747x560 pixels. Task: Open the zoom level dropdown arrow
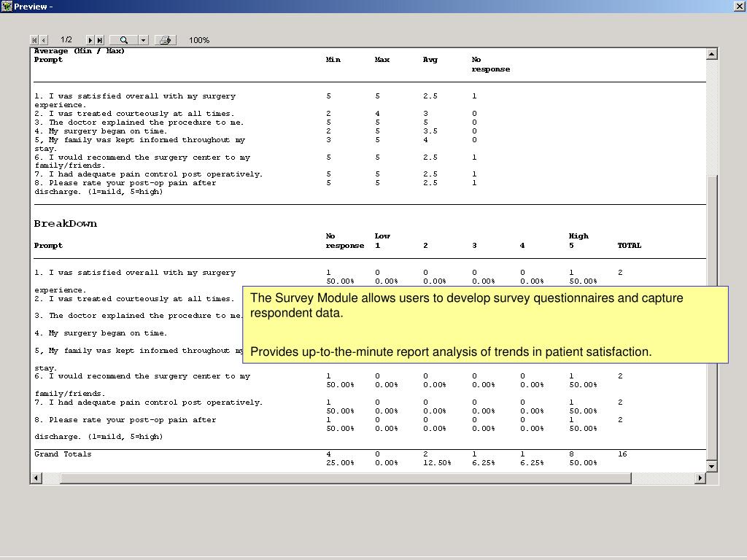144,41
